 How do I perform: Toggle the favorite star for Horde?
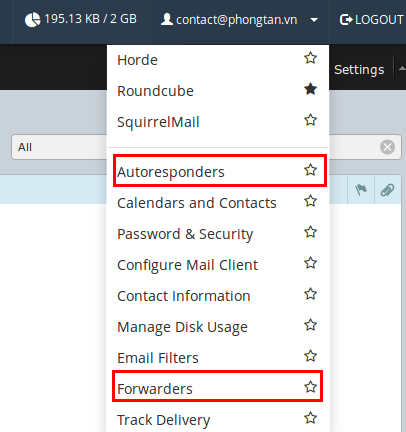(x=310, y=58)
